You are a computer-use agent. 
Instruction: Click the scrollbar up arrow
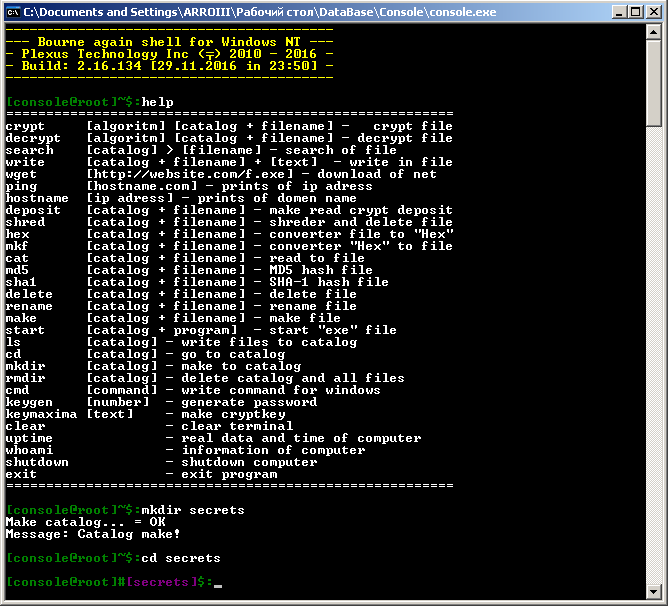tap(654, 32)
